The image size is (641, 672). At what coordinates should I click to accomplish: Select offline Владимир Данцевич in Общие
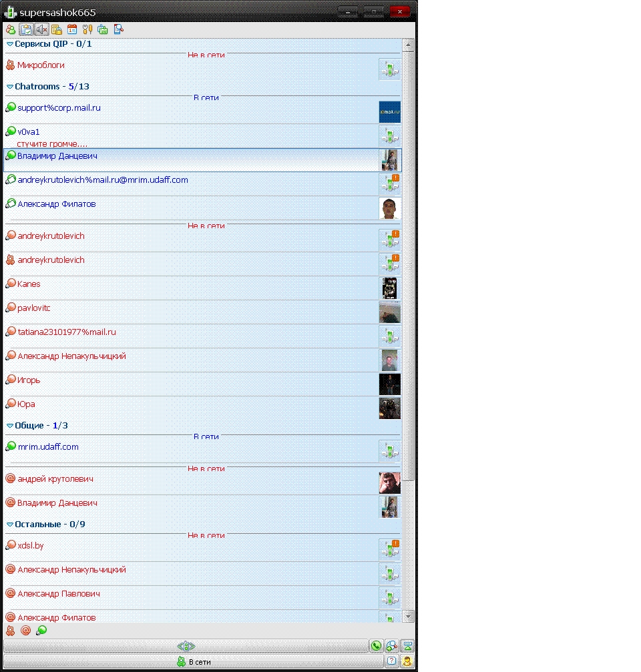[x=202, y=507]
